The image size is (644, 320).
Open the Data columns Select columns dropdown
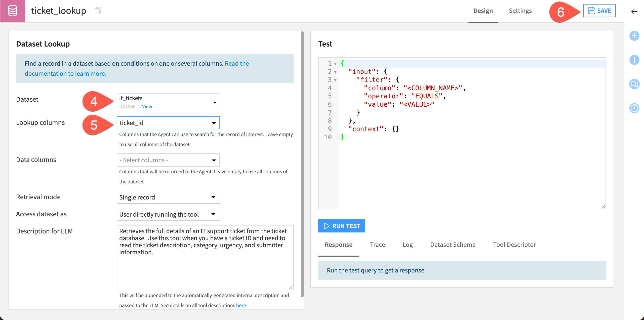tap(168, 160)
